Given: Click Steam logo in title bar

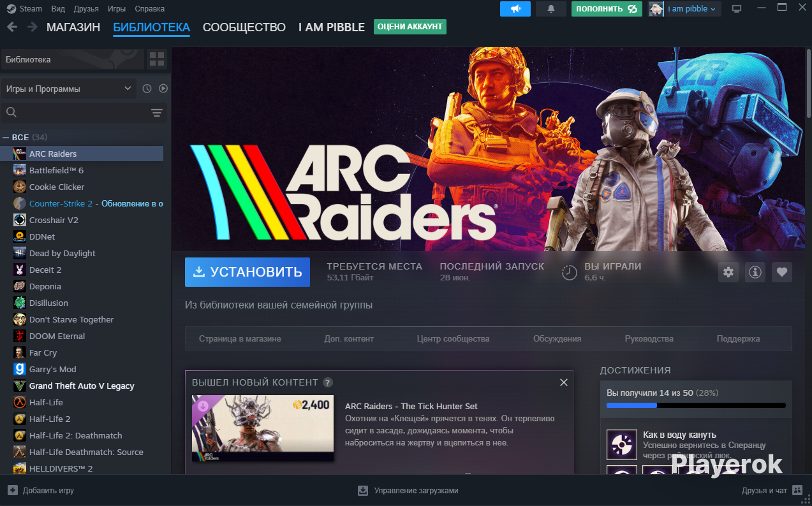Looking at the screenshot, I should (x=11, y=9).
